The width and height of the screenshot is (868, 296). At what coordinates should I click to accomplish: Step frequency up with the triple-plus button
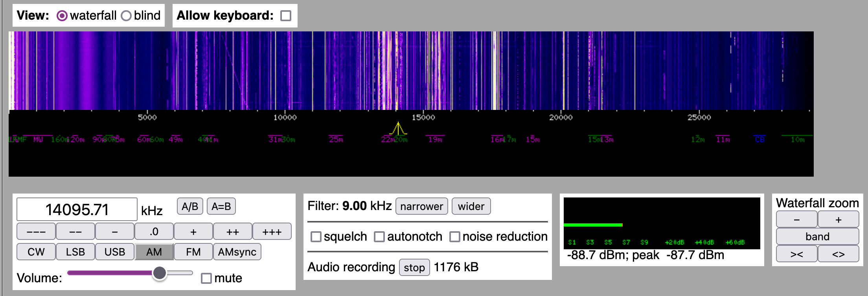(272, 232)
